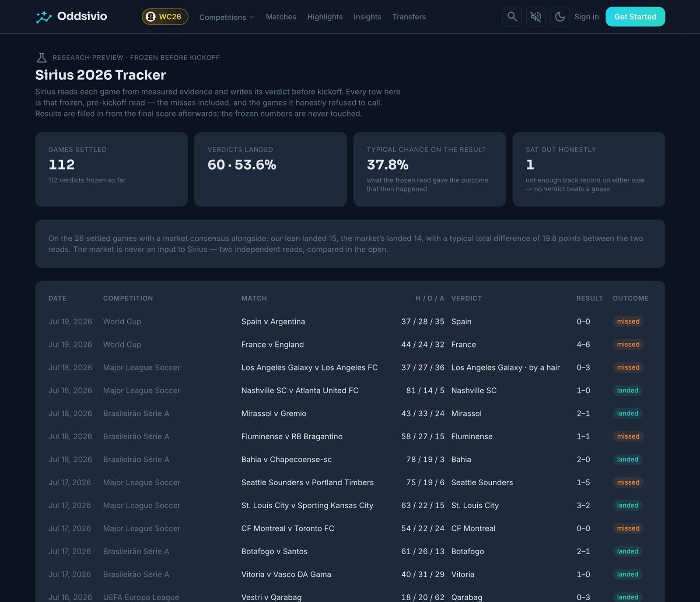Click the DATE column header
Screen dimensions: 700x602
[x=57, y=298]
